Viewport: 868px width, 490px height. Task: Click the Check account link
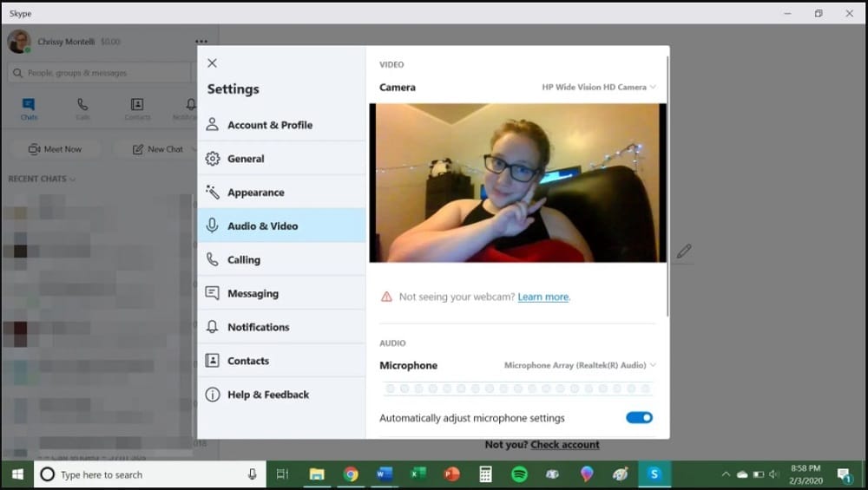[x=565, y=445]
